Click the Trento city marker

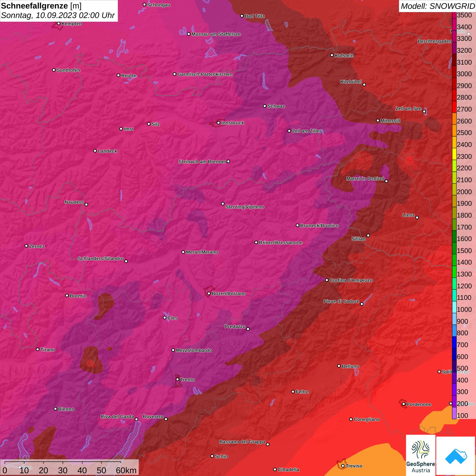(x=177, y=379)
